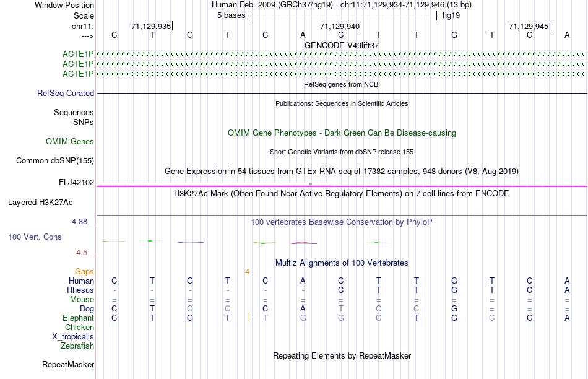The height and width of the screenshot is (379, 588).
Task: Click the RepeatMasker track label
Action: click(x=68, y=364)
